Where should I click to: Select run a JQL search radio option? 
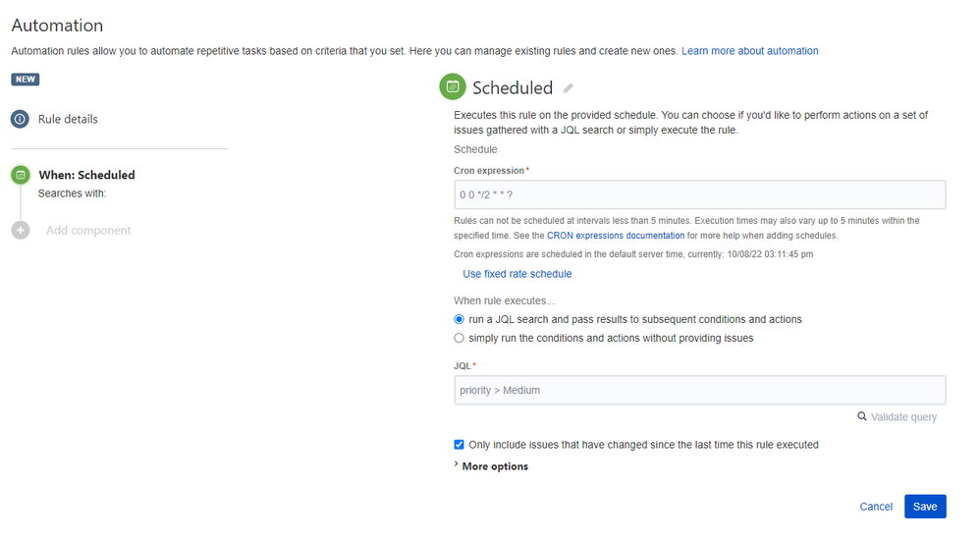459,319
